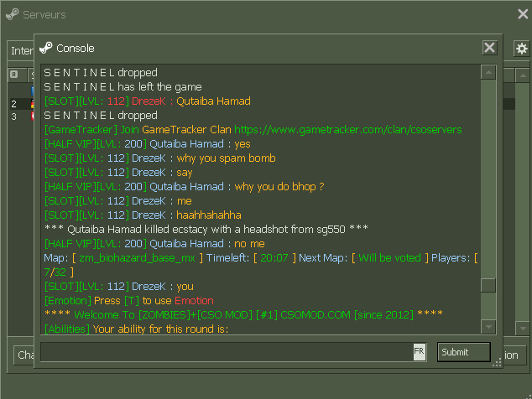This screenshot has width=532, height=399.
Task: Click the Steam logo beside Serveurs
Action: (13, 14)
